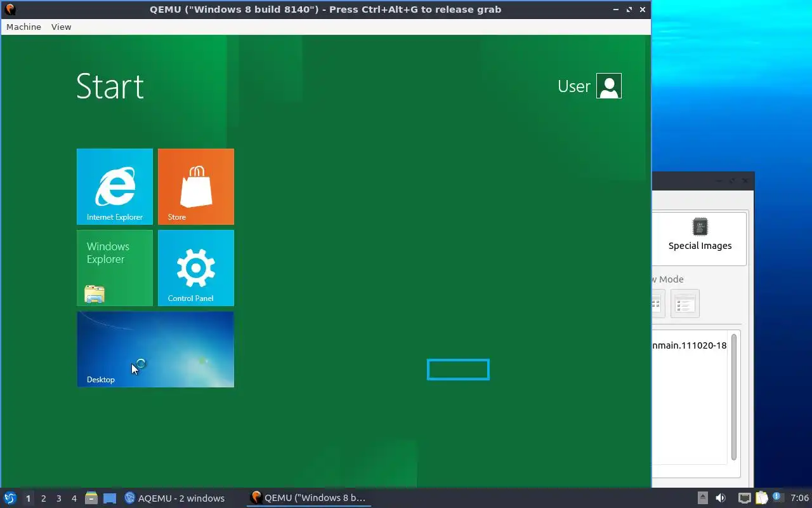Switch to workspace 3
This screenshot has height=508, width=812.
pos(58,498)
